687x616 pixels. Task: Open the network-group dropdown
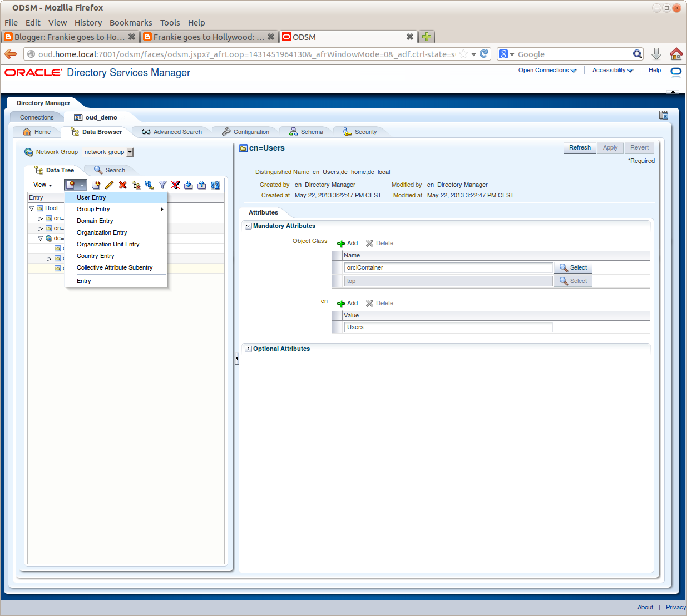[x=108, y=152]
